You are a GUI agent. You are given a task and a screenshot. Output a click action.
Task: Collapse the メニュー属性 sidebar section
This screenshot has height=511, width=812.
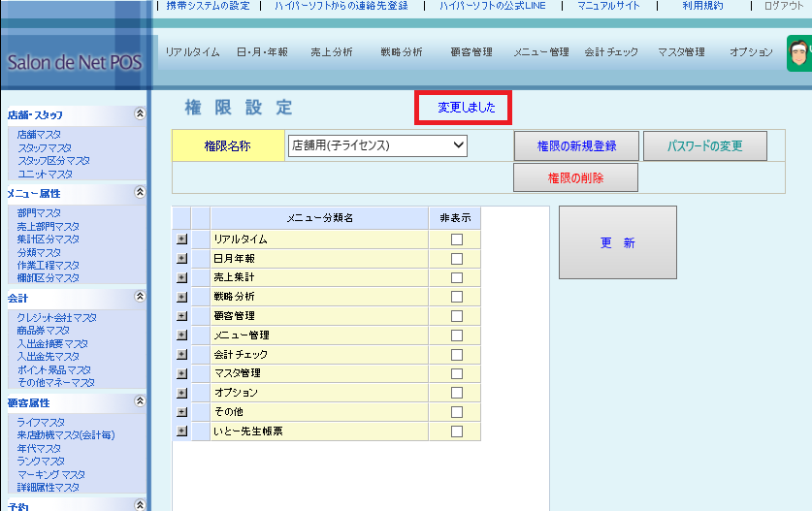coord(140,193)
